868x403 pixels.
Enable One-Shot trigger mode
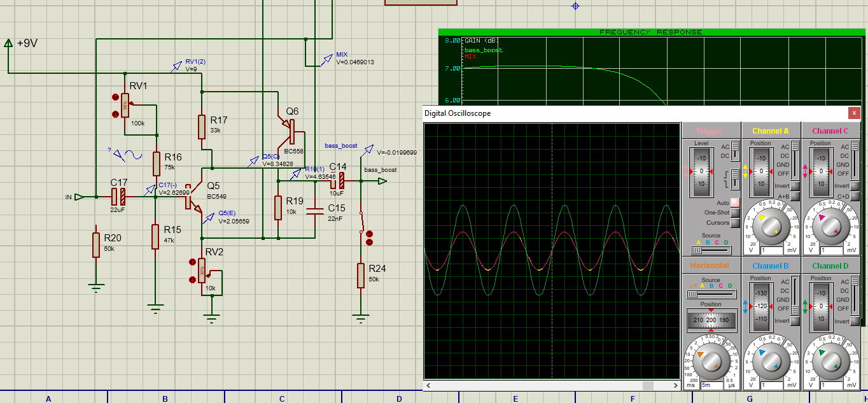735,213
